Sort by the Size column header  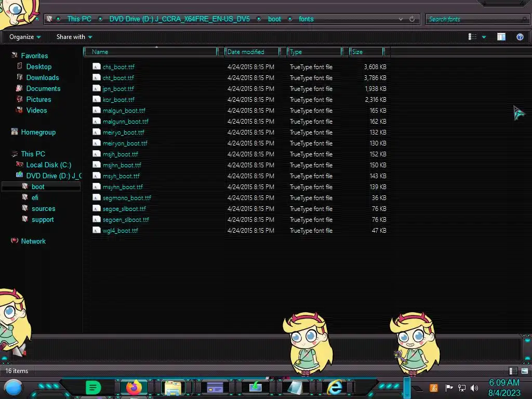click(366, 52)
